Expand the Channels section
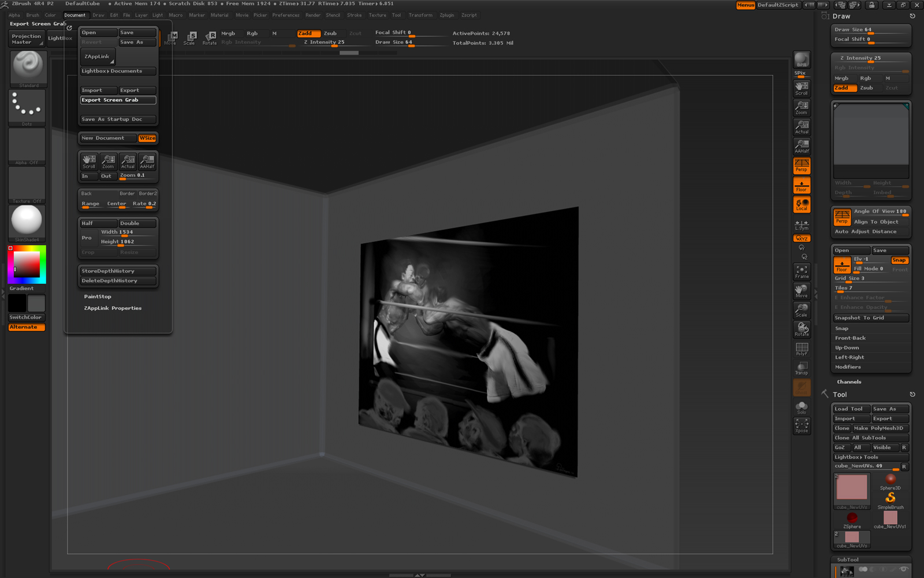Image resolution: width=924 pixels, height=578 pixels. 849,382
